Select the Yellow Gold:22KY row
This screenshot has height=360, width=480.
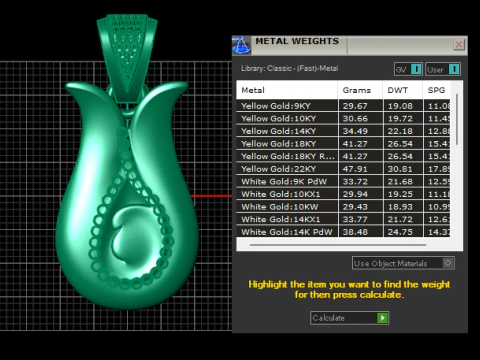click(x=343, y=169)
